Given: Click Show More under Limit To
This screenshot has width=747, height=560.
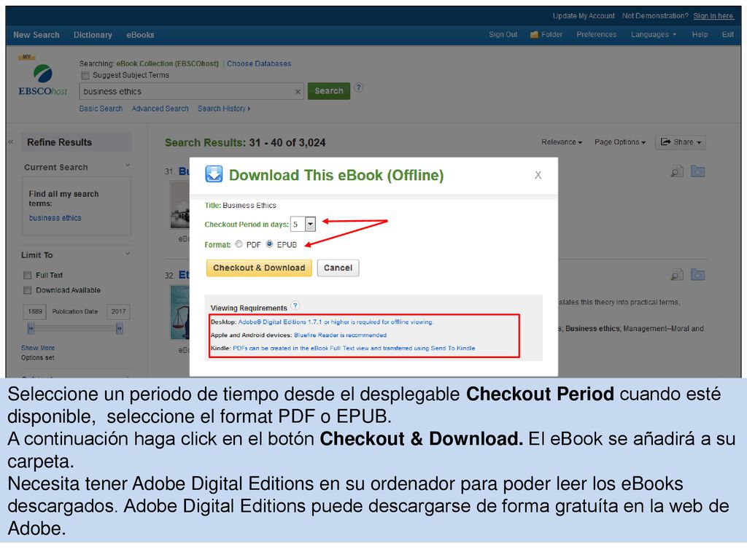Looking at the screenshot, I should tap(38, 348).
